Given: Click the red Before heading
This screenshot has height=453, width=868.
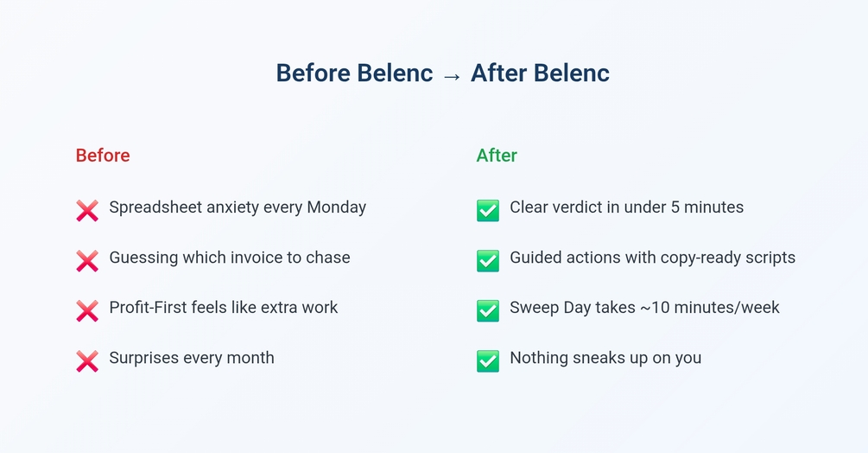Looking at the screenshot, I should coord(103,156).
